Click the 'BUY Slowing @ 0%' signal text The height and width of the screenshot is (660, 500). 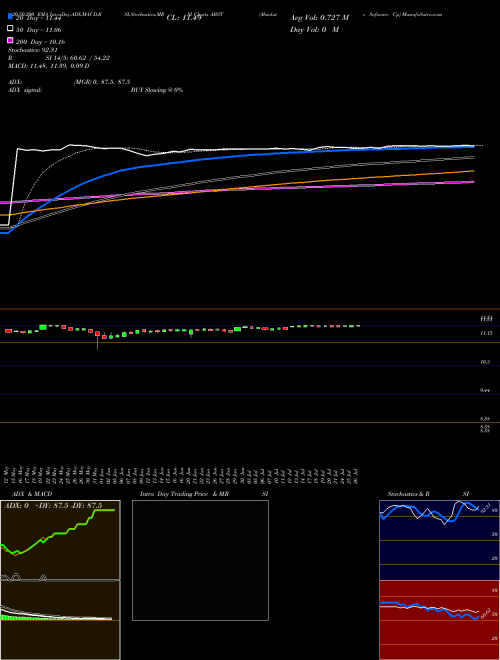point(157,90)
